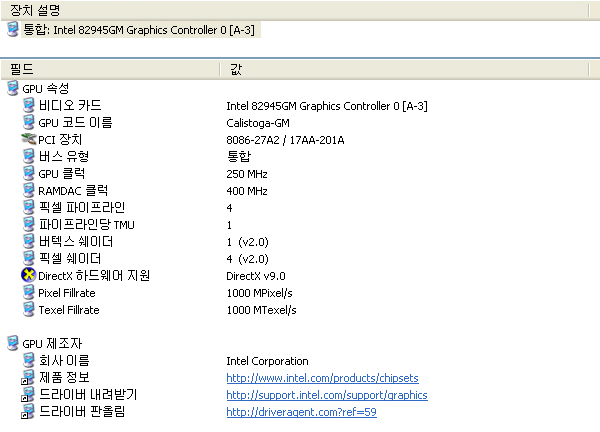Select the DirectX 하드웨어 지원 field label

[x=94, y=276]
